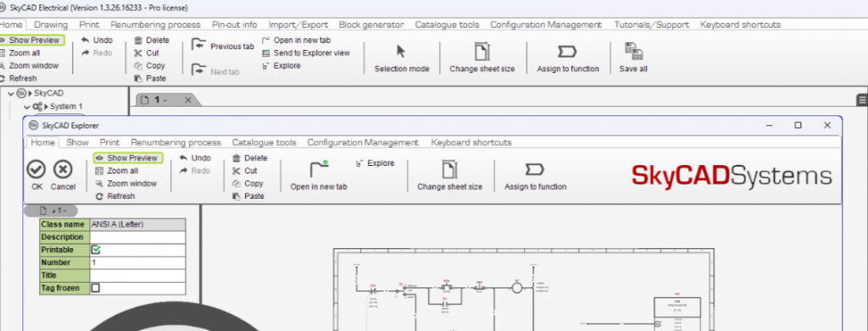
Task: Click Assign to function in main toolbar
Action: [x=567, y=58]
